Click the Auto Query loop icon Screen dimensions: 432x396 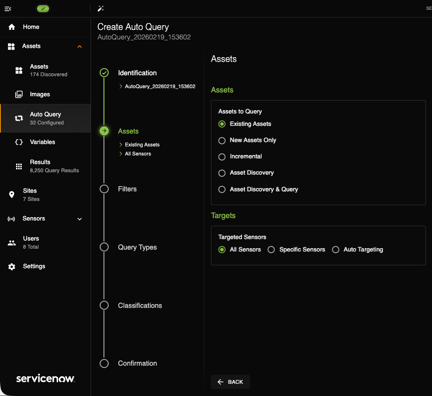pyautogui.click(x=19, y=118)
